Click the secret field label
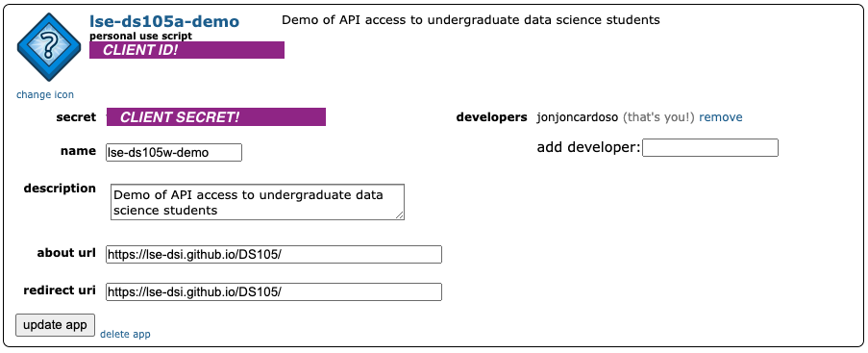This screenshot has height=353, width=868. [x=76, y=117]
